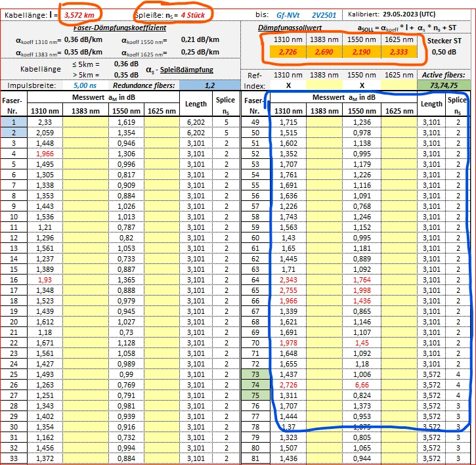Click the orange Sollwert cell 2,333
This screenshot has height=465, width=476.
coord(399,52)
